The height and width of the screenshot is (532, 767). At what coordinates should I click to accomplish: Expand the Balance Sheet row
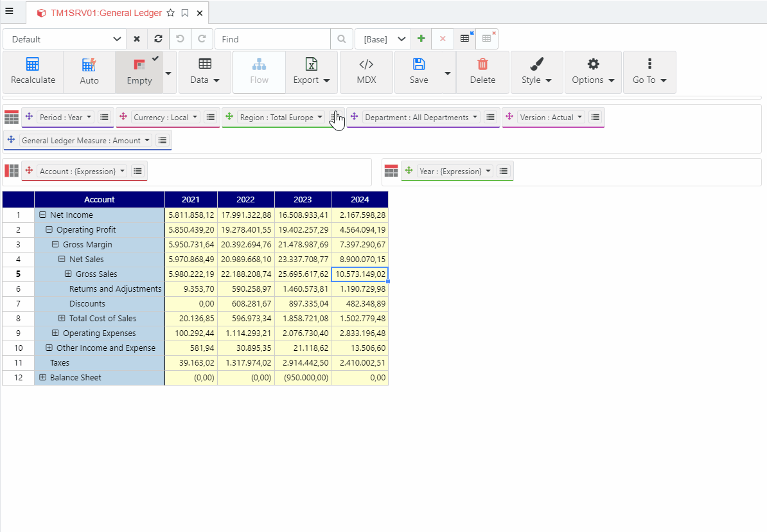point(43,378)
